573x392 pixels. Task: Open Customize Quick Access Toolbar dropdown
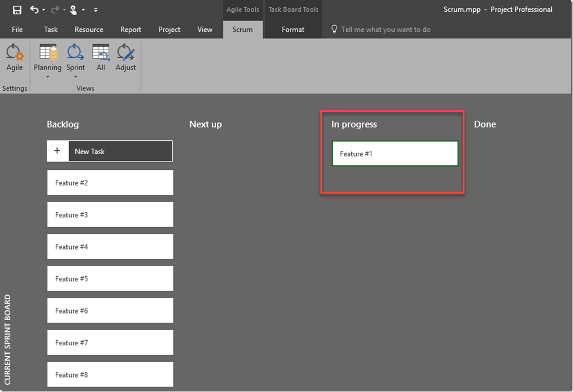(96, 10)
